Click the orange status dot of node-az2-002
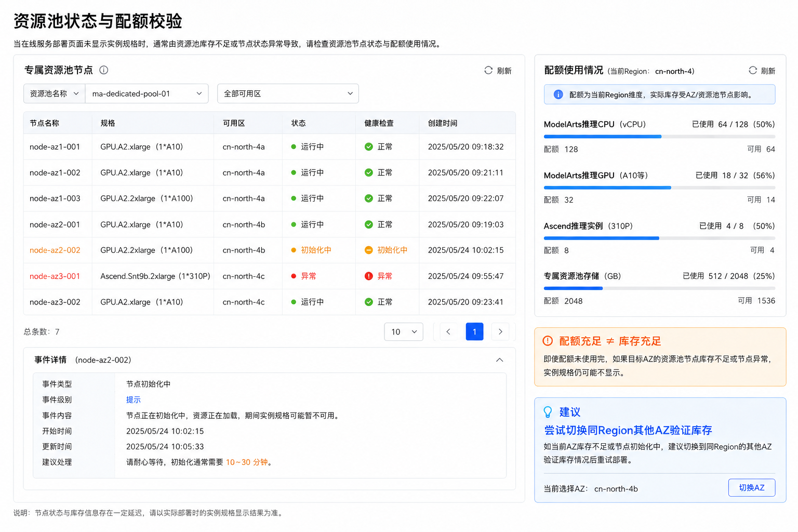Image resolution: width=798 pixels, height=532 pixels. point(294,250)
